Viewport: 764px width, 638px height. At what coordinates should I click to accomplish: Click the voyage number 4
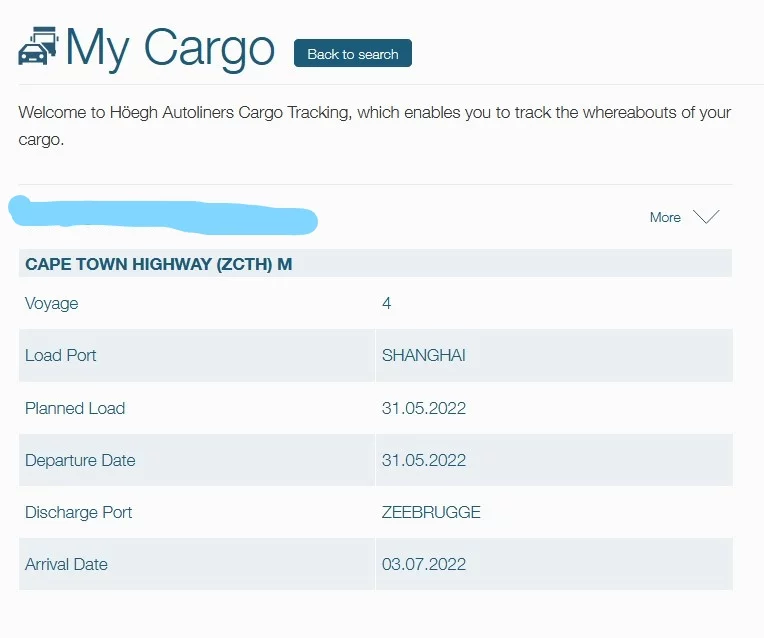tap(386, 303)
